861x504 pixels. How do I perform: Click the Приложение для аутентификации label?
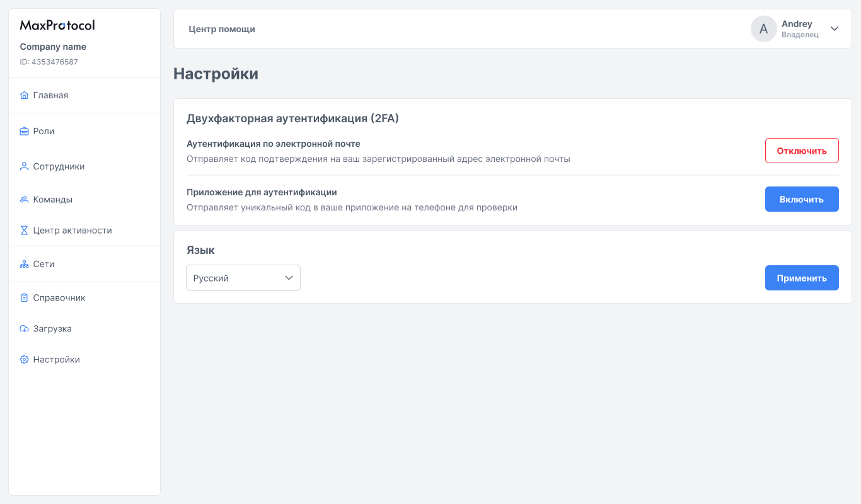(x=262, y=192)
